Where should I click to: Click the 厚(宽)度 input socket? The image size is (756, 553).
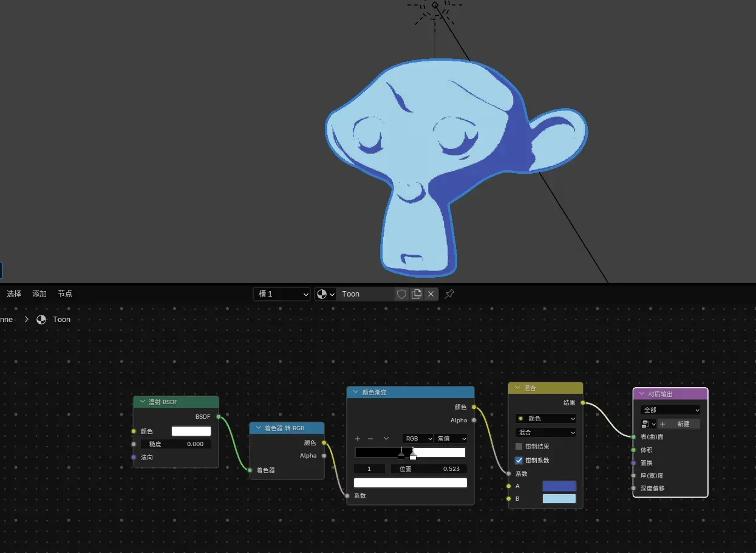(633, 476)
